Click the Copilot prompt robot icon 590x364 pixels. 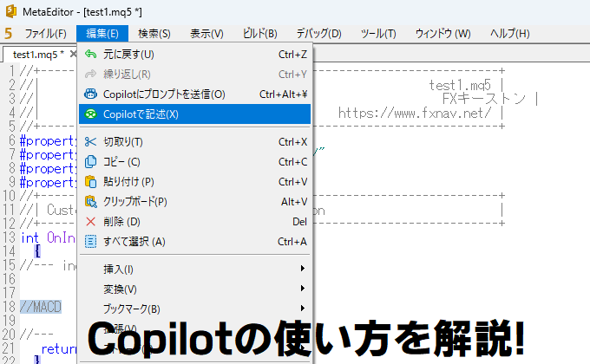pos(90,94)
